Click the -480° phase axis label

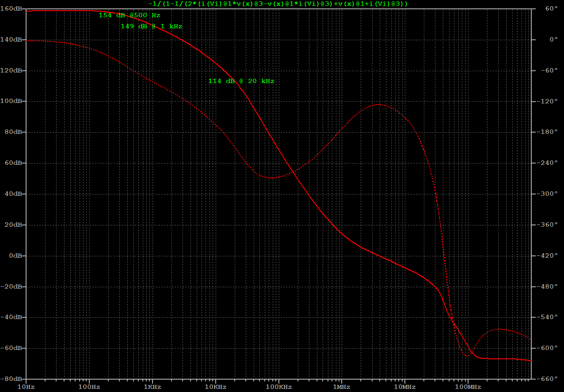coord(548,287)
